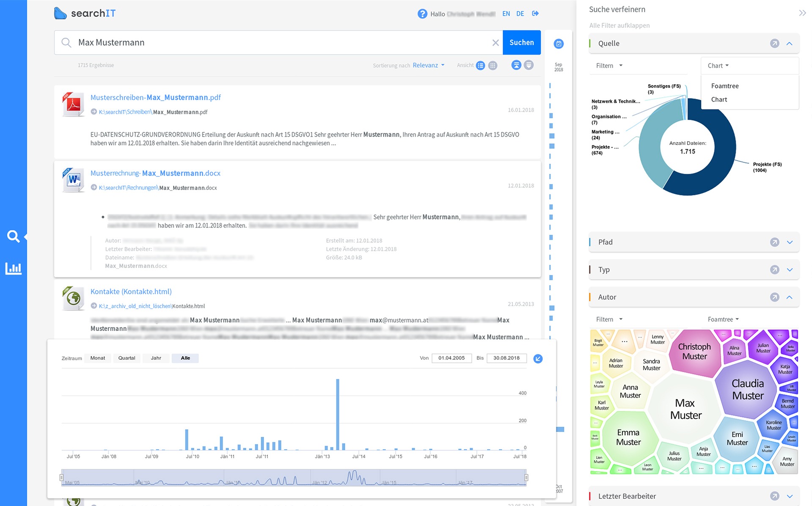This screenshot has width=812, height=506.
Task: Select the Monat time range option
Action: [x=97, y=358]
